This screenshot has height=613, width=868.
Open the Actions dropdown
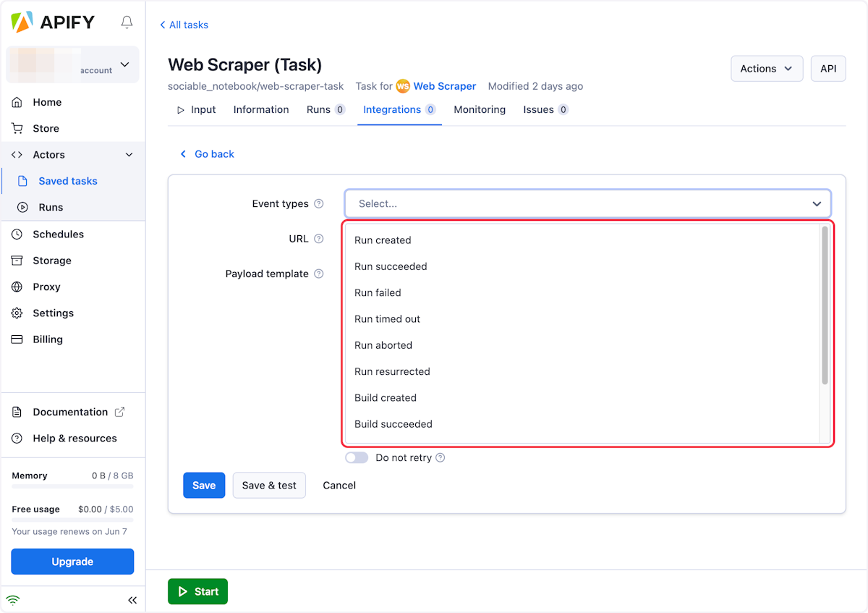pos(767,69)
